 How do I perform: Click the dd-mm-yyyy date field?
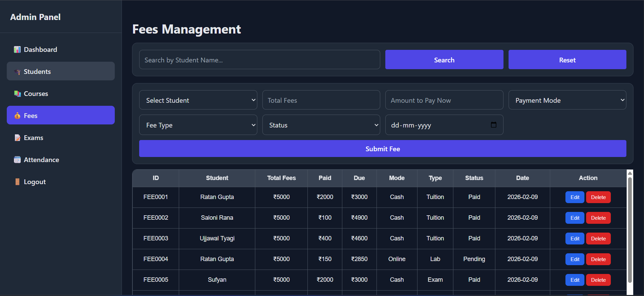[444, 125]
